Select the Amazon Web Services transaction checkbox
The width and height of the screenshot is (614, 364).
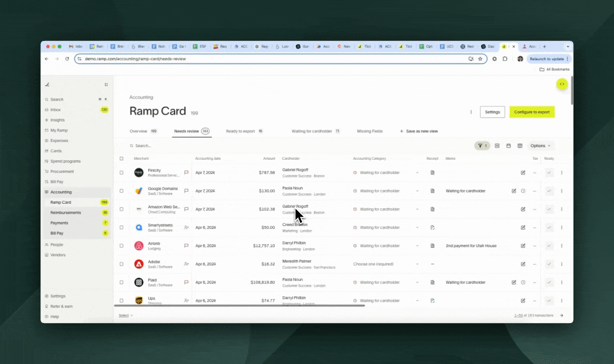pos(121,209)
